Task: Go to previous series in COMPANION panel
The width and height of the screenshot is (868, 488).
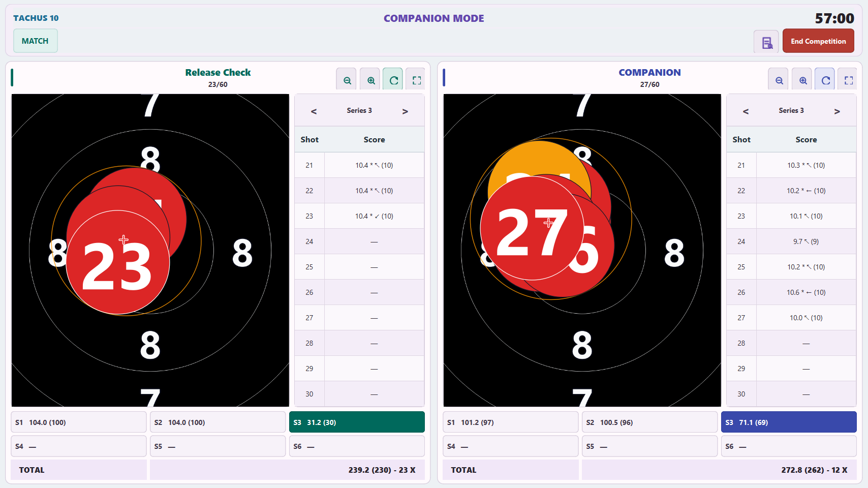Action: (746, 111)
